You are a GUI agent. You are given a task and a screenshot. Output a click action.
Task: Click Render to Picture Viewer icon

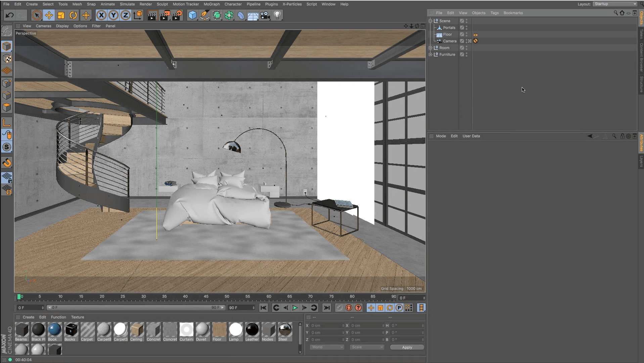click(165, 15)
